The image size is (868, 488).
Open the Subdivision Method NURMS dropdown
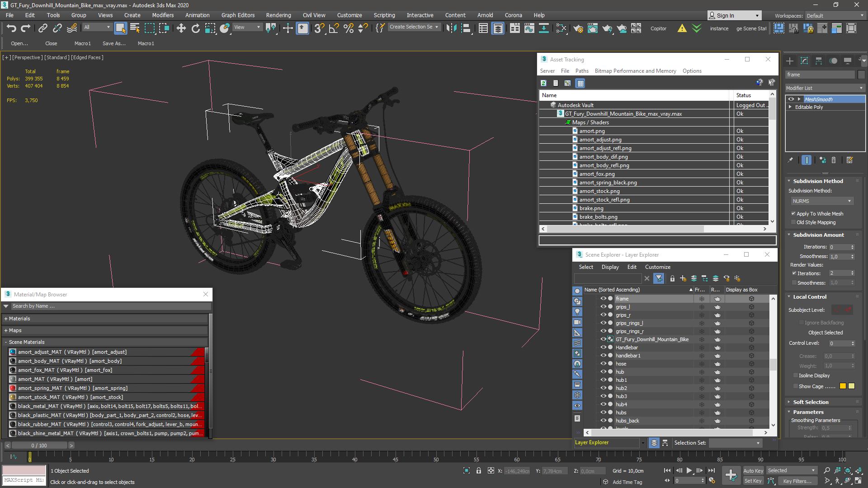822,201
